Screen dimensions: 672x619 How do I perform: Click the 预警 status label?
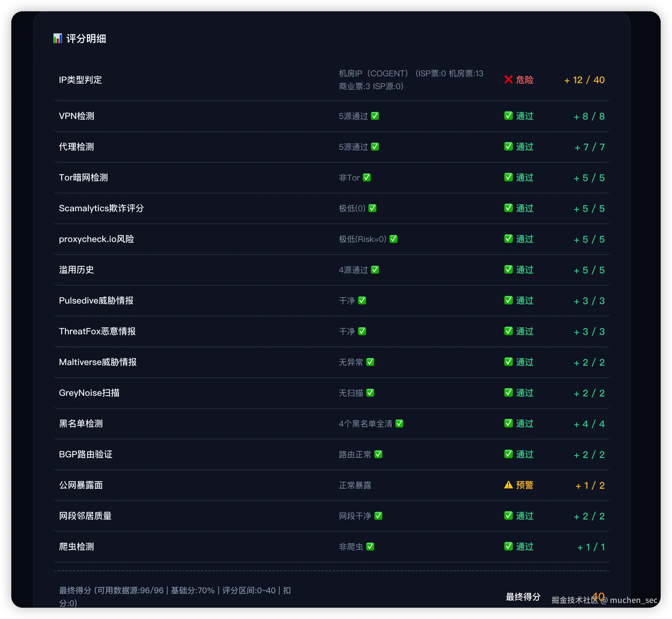(x=524, y=485)
